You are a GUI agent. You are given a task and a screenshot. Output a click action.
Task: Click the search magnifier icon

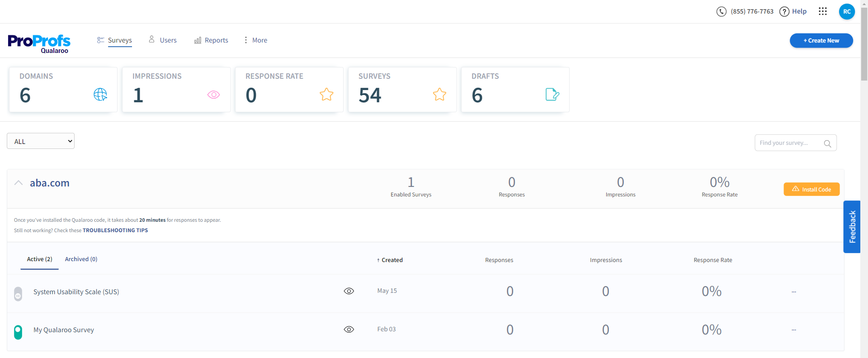[x=827, y=143]
